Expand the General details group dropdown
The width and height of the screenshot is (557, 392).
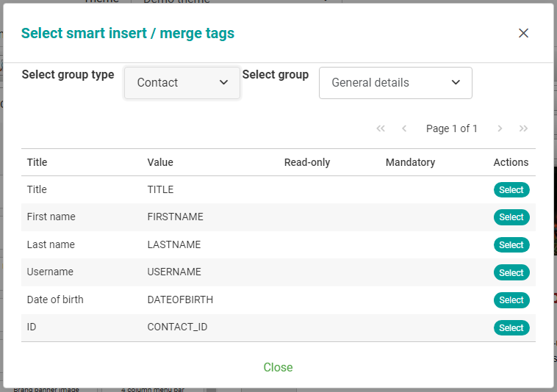(395, 83)
